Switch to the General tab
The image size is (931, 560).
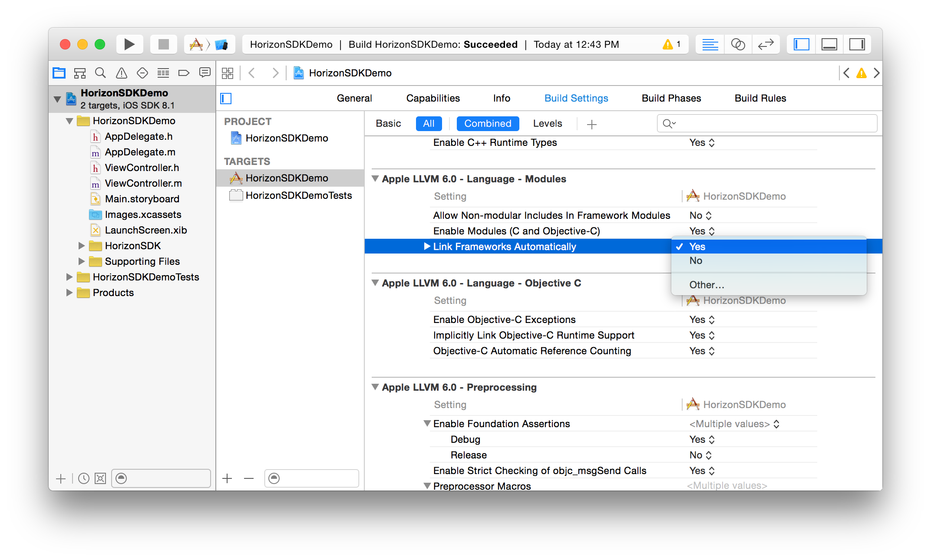pyautogui.click(x=354, y=99)
